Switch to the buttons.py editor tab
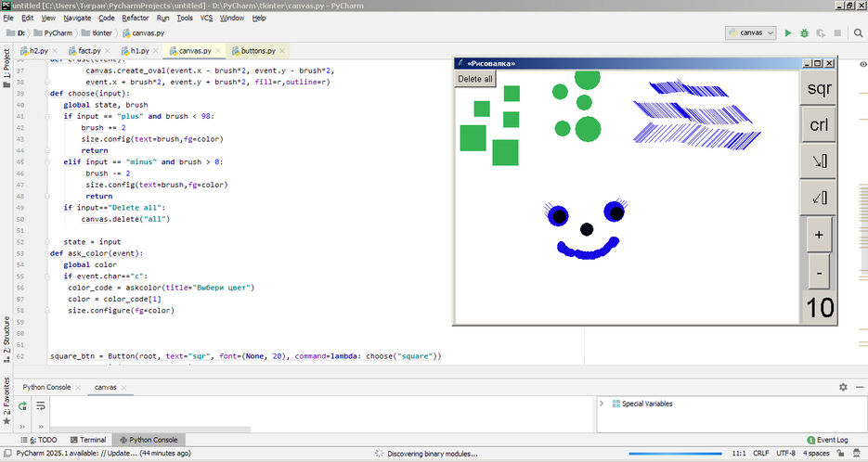This screenshot has height=462, width=868. [x=258, y=51]
